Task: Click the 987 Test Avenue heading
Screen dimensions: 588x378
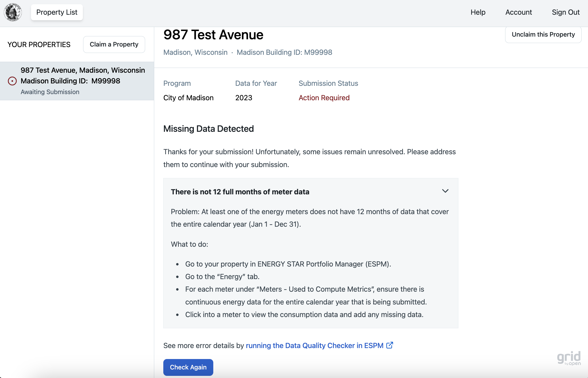Action: pos(213,35)
